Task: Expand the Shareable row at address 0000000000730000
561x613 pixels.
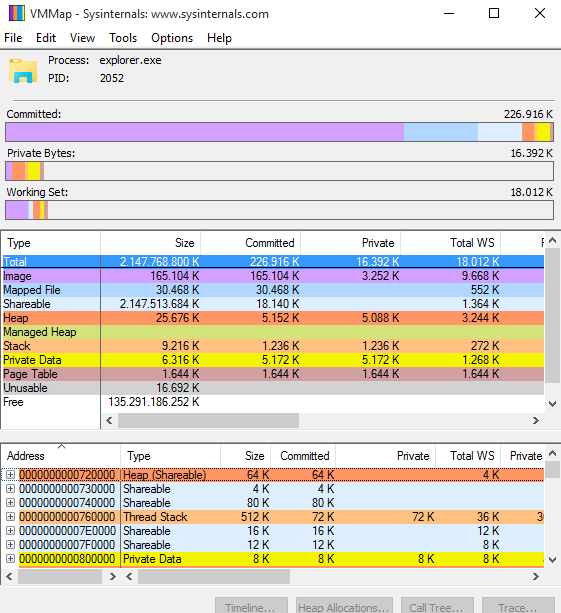Action: click(11, 489)
